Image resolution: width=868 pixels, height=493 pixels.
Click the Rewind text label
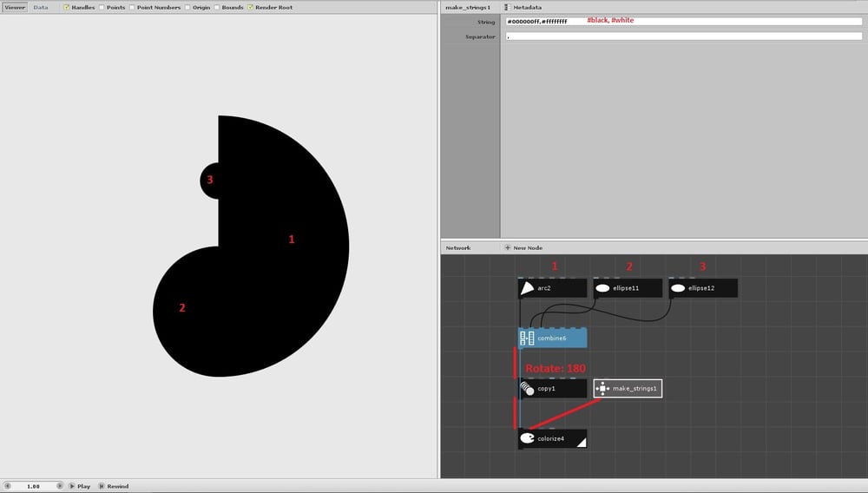[117, 486]
